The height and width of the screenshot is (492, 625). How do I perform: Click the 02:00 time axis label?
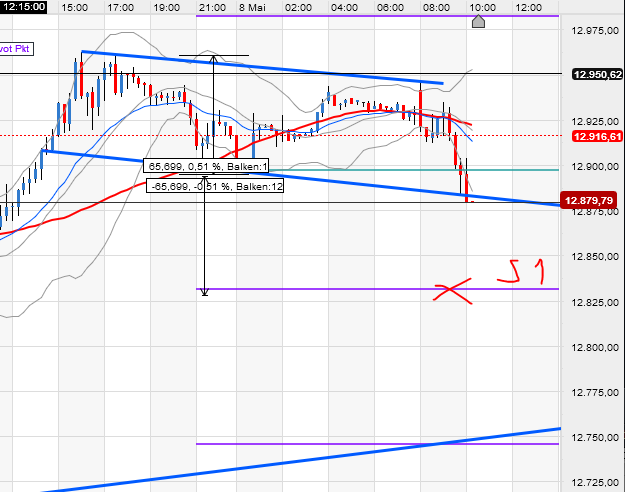point(299,8)
